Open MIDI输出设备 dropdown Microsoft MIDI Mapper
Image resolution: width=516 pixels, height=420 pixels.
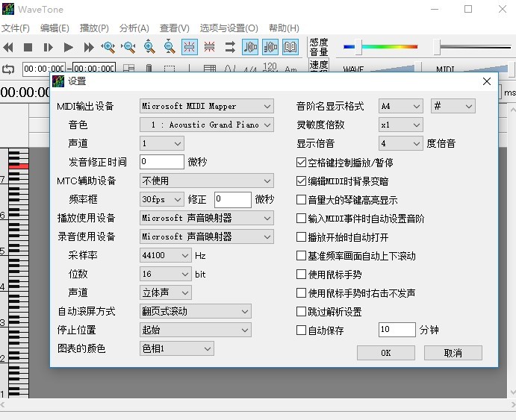pos(207,106)
